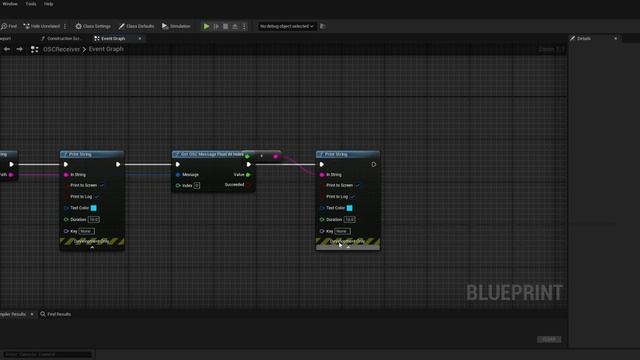640x360 pixels.
Task: Click first Print String exec output pin
Action: point(118,164)
